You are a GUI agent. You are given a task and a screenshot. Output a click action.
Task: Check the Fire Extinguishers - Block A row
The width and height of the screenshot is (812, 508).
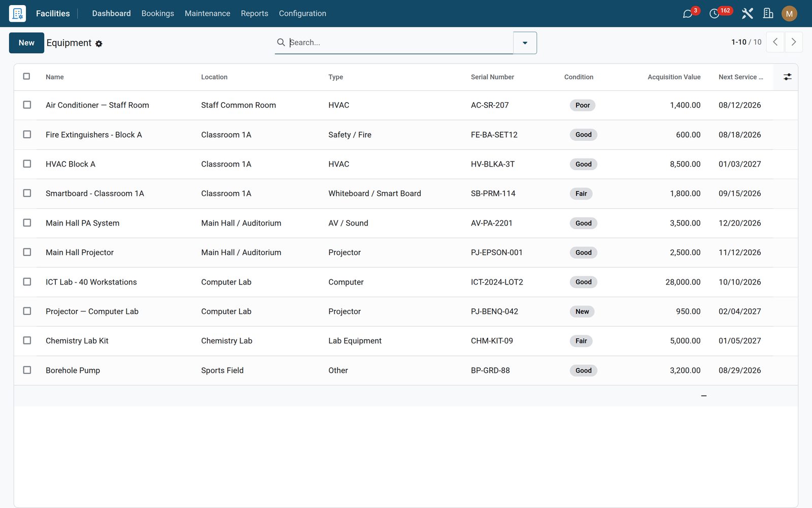pos(27,134)
